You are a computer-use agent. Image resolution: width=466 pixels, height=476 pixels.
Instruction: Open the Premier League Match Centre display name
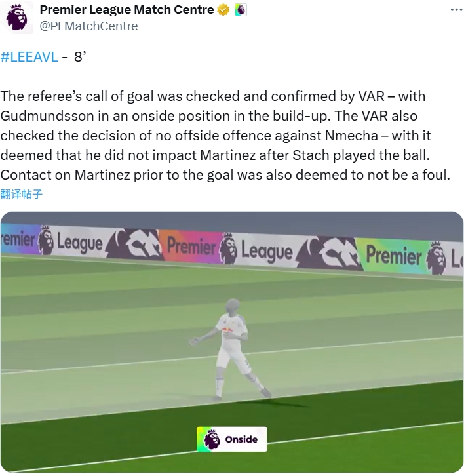(x=126, y=10)
